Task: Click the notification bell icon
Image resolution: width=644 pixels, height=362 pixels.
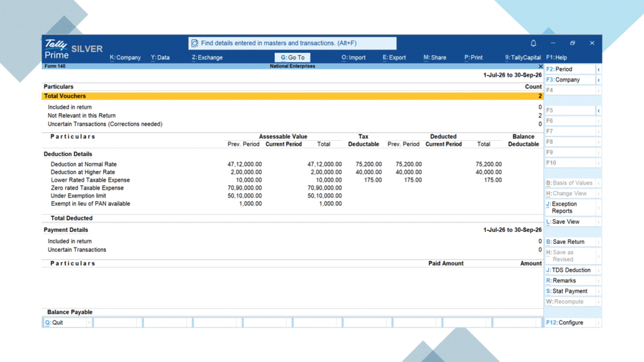Action: click(533, 43)
